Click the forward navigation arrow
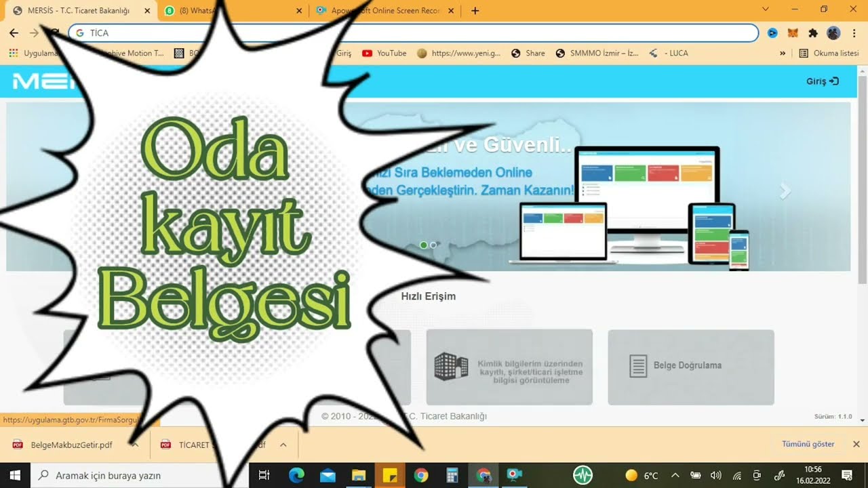 (x=34, y=33)
